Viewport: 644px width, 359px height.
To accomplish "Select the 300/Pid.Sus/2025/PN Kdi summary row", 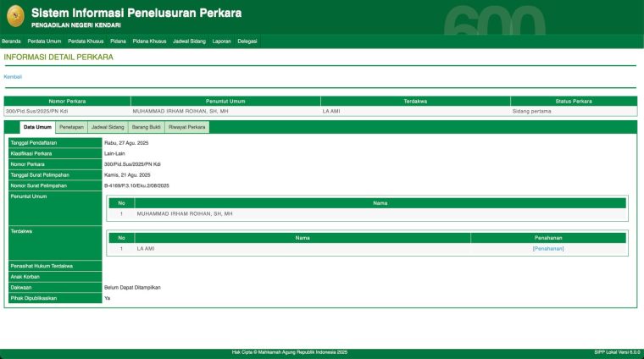I will click(66, 111).
